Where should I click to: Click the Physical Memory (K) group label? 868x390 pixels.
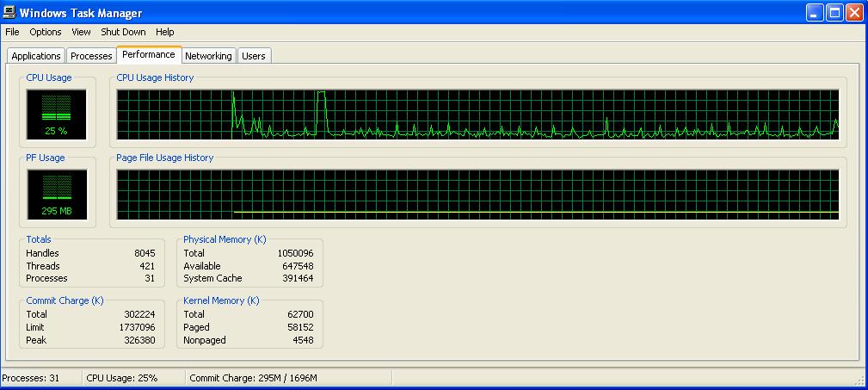coord(225,239)
